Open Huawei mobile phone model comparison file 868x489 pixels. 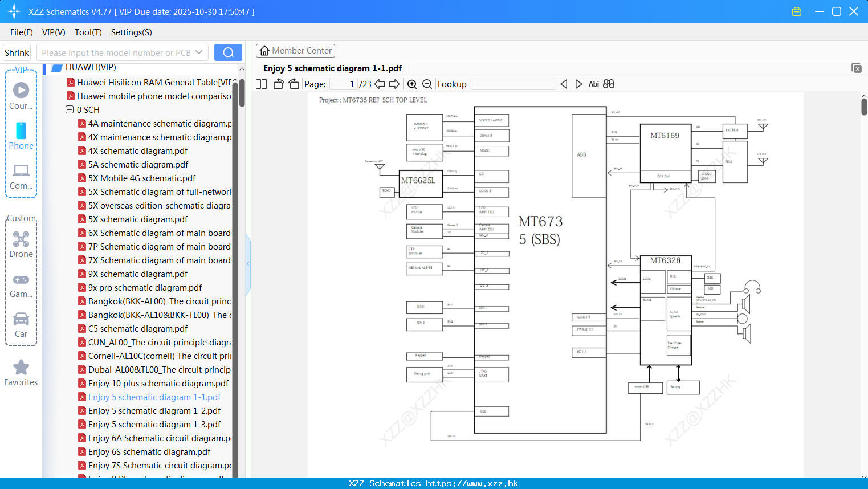click(150, 96)
